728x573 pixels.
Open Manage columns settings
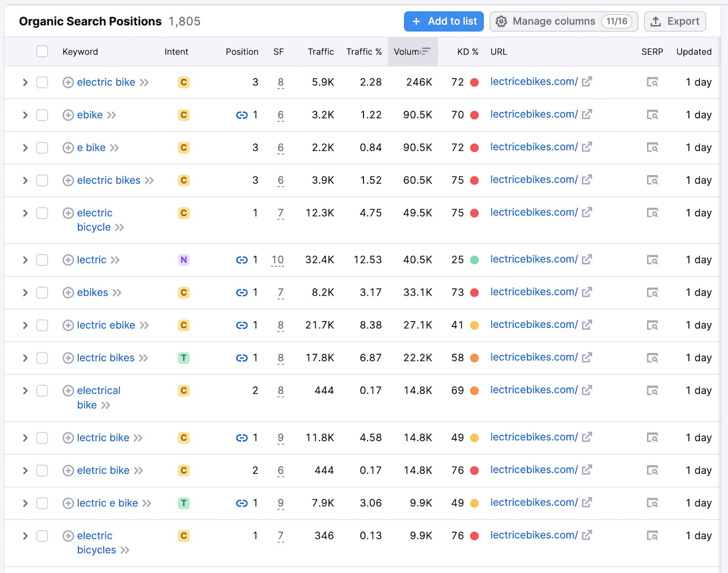point(564,21)
